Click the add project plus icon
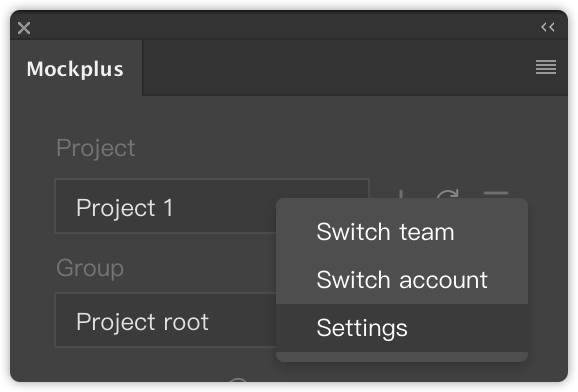This screenshot has width=578, height=392. click(x=401, y=194)
